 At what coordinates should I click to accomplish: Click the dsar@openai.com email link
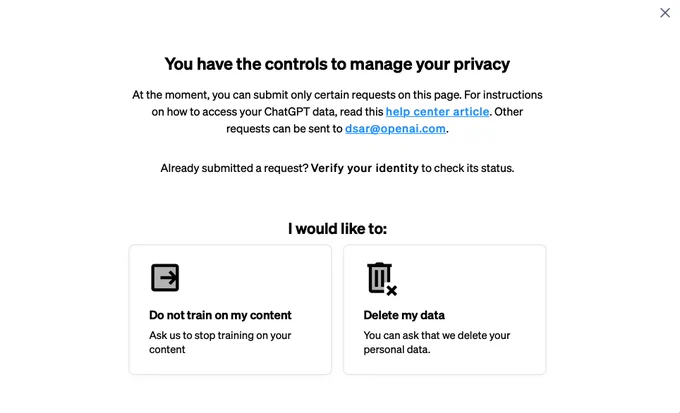pos(395,128)
